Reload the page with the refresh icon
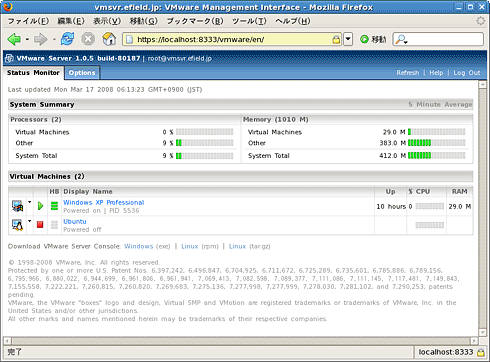 (x=68, y=39)
